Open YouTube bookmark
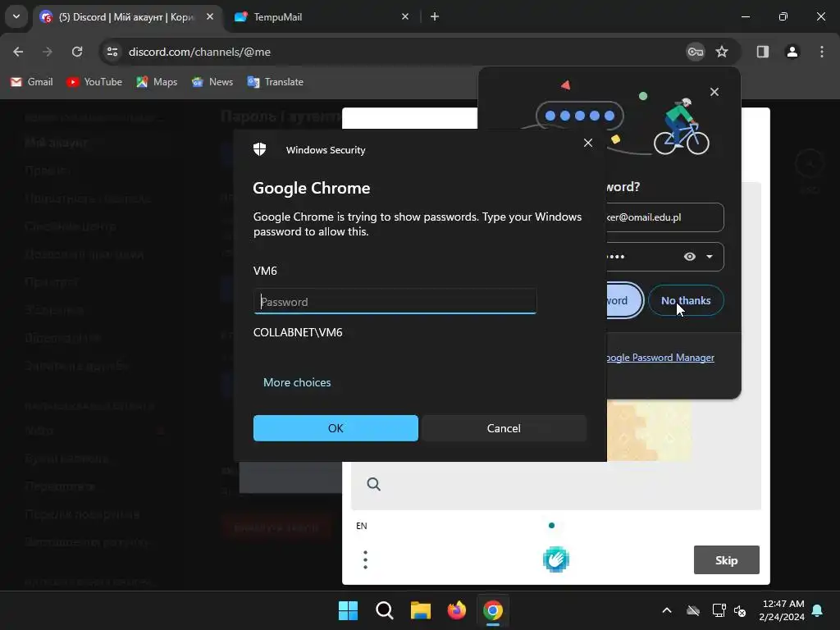The height and width of the screenshot is (630, 840). pos(94,82)
